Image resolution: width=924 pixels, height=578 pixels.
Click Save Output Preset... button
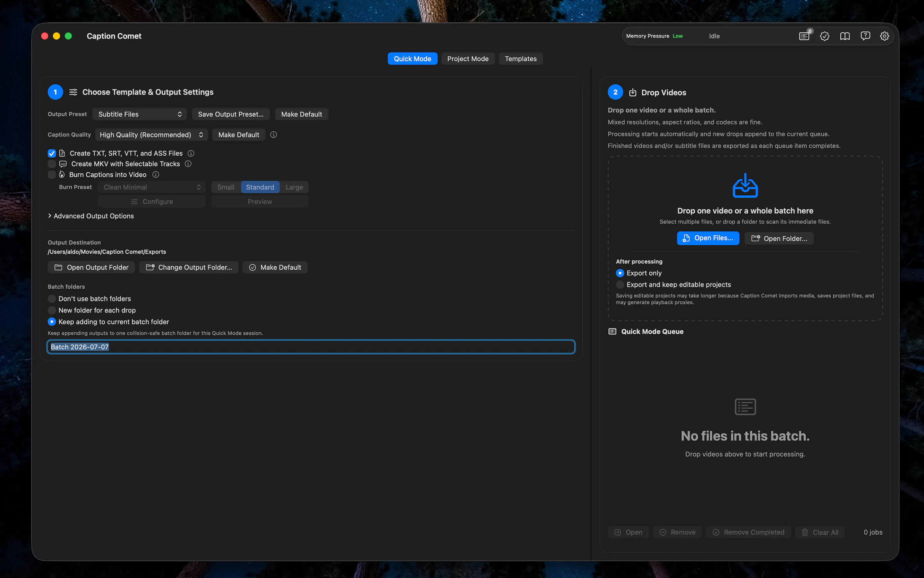point(231,114)
